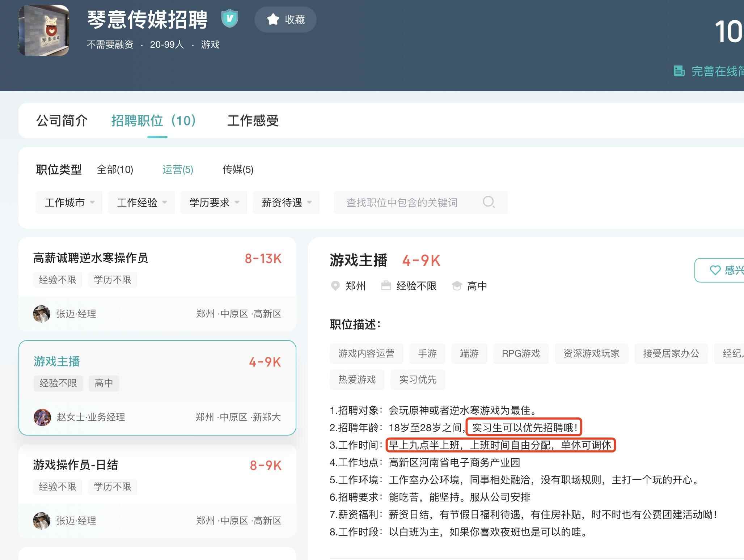
Task: Open the 工作感受 tab
Action: click(x=253, y=121)
